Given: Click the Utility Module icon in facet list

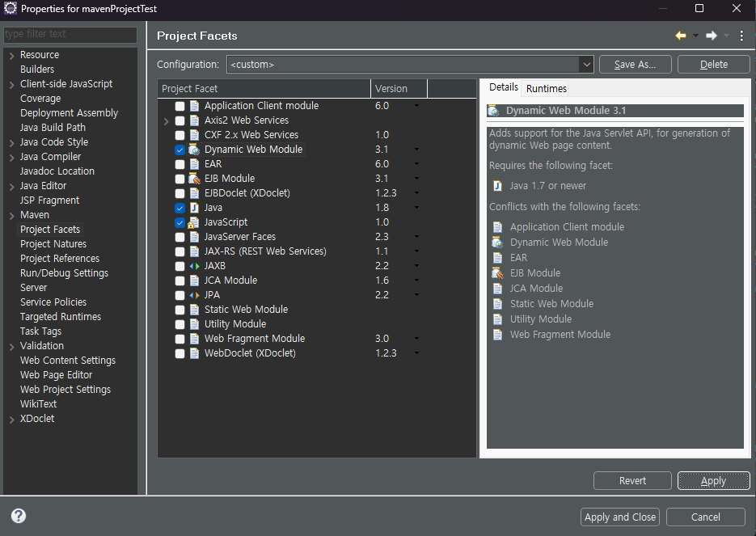Looking at the screenshot, I should tap(194, 324).
